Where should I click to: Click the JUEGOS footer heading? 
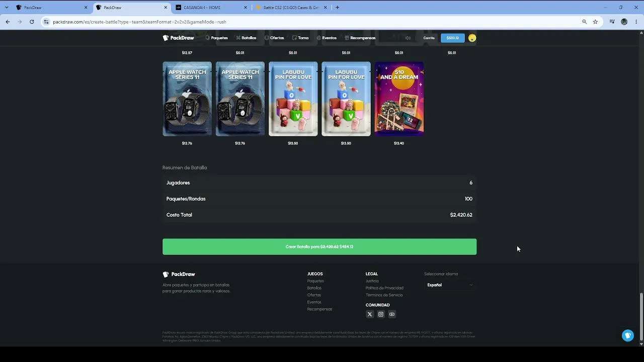coord(315,274)
